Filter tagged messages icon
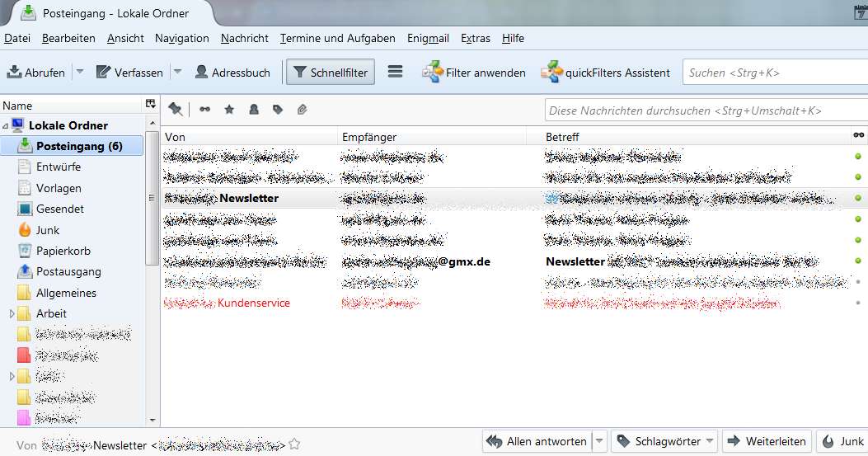868x456 pixels. (x=278, y=109)
